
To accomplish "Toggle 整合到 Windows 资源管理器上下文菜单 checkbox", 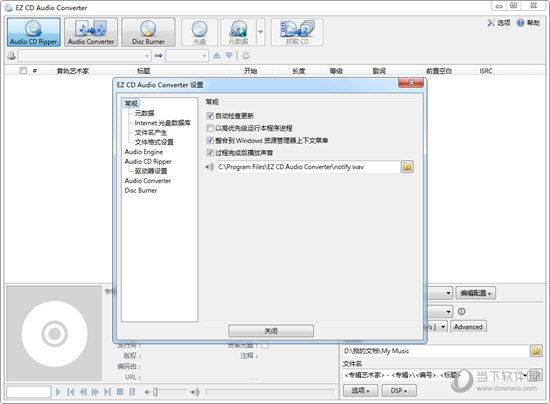I will pos(210,140).
